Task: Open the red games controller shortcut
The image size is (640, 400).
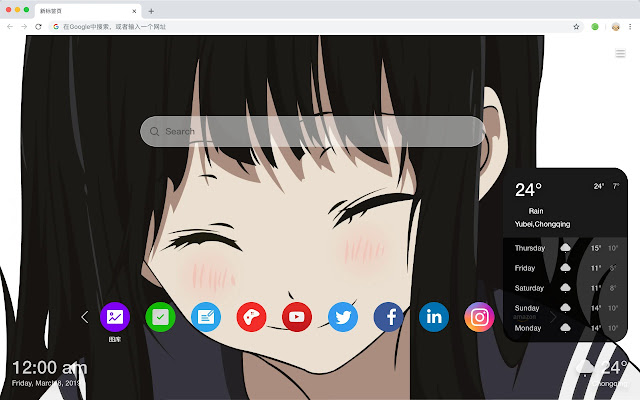Action: [x=251, y=317]
